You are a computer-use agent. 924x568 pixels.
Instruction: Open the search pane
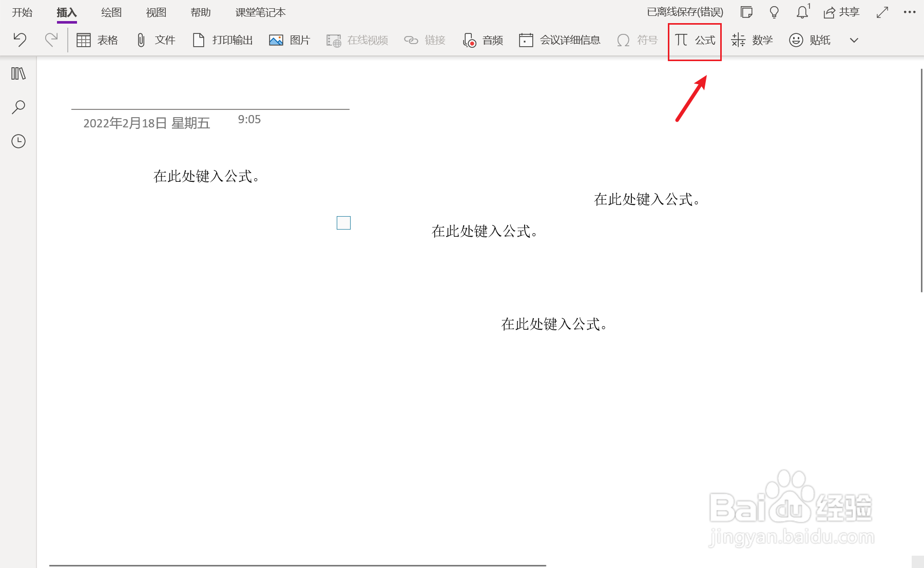click(x=18, y=107)
